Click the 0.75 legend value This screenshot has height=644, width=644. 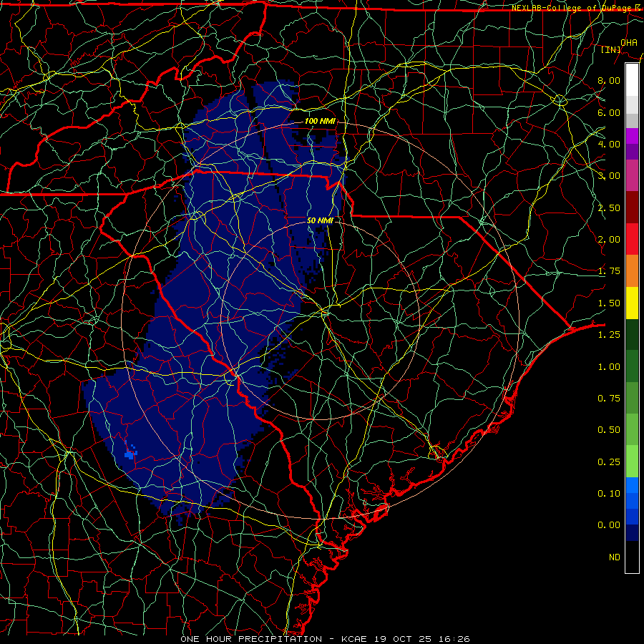click(609, 399)
